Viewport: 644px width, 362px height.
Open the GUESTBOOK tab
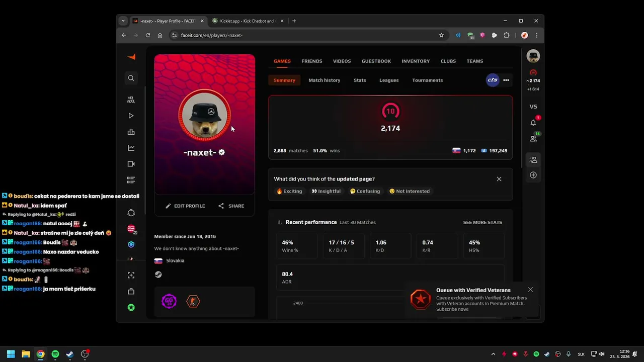[x=376, y=61]
